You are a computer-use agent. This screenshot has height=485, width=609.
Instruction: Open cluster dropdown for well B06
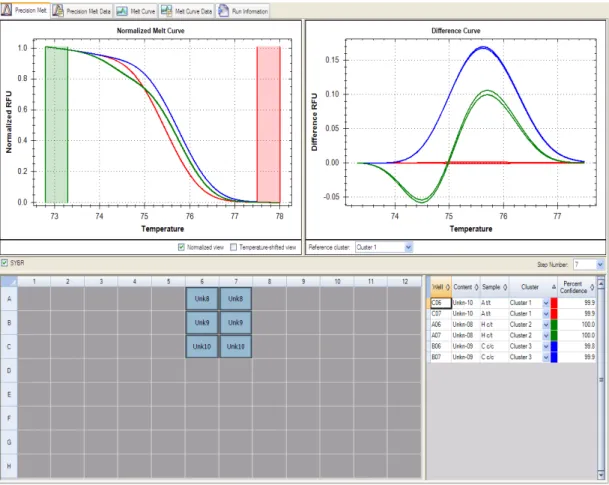546,346
